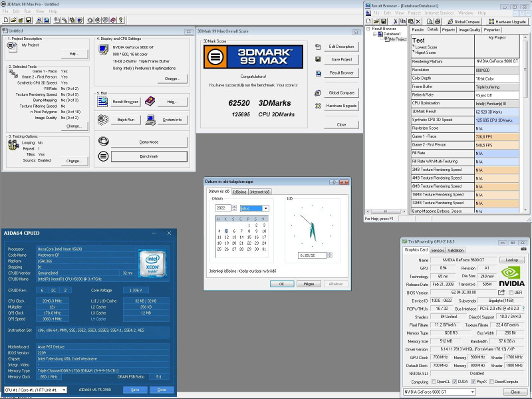The width and height of the screenshot is (532, 399).
Task: Click the NVIDIA logo in GPU-Z
Action: 511,277
